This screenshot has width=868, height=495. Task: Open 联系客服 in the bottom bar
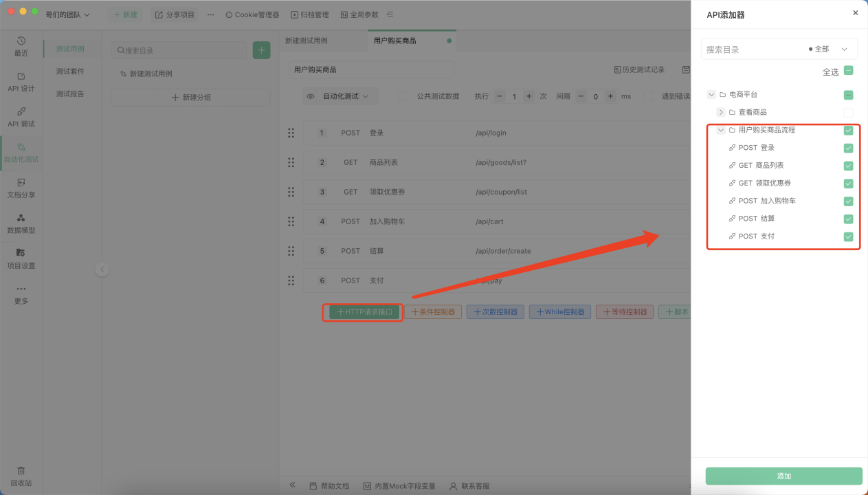click(469, 486)
